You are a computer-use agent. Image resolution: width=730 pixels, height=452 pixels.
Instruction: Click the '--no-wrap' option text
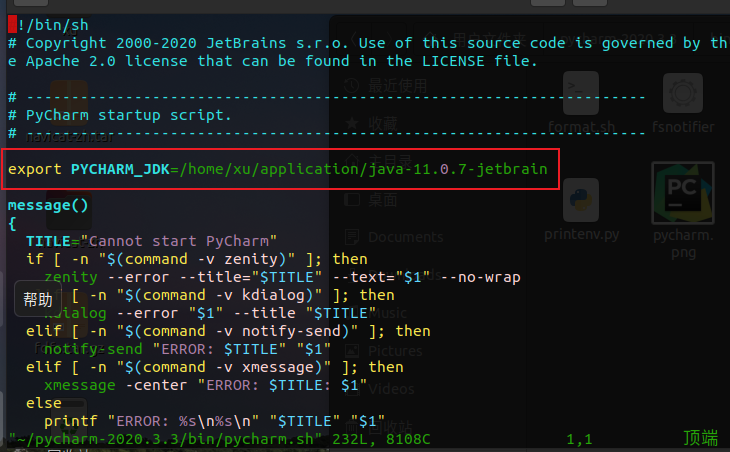480,277
